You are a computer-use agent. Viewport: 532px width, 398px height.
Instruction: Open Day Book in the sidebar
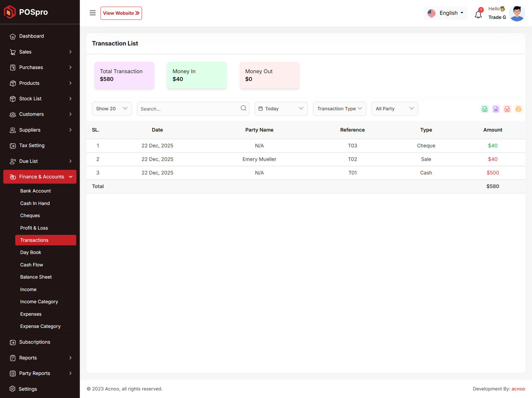click(31, 252)
